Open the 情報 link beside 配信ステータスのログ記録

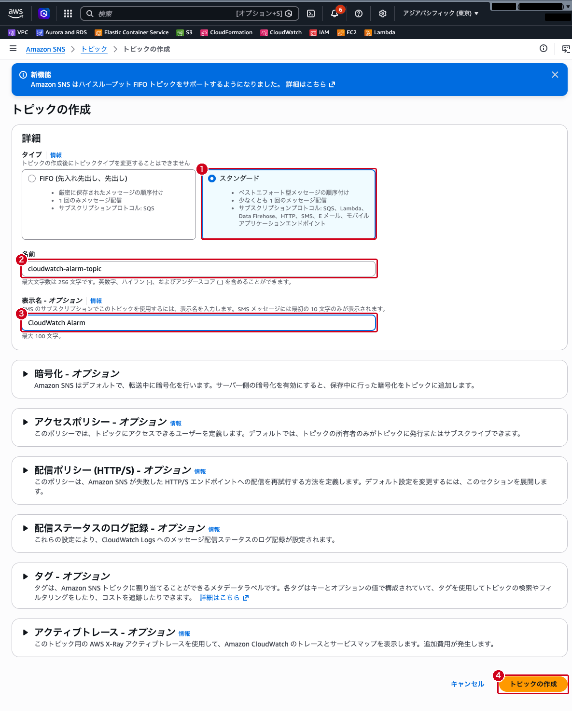214,530
